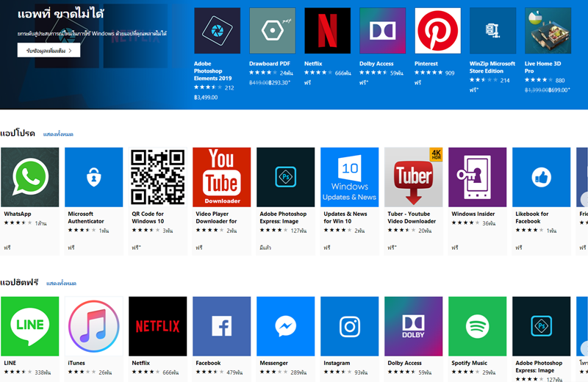The image size is (588, 382).
Task: Open the NETFLIX tile in free apps row
Action: pyautogui.click(x=158, y=326)
